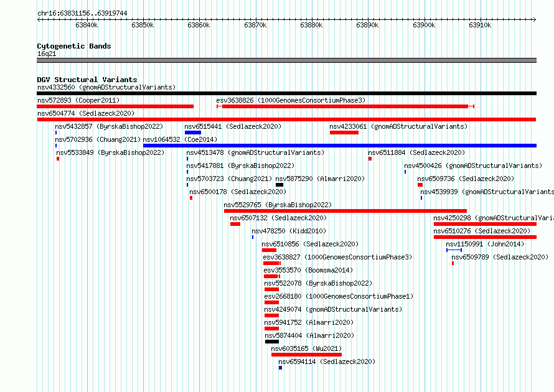Open the nsv5941752 (Almarri2020) label

coord(309,322)
